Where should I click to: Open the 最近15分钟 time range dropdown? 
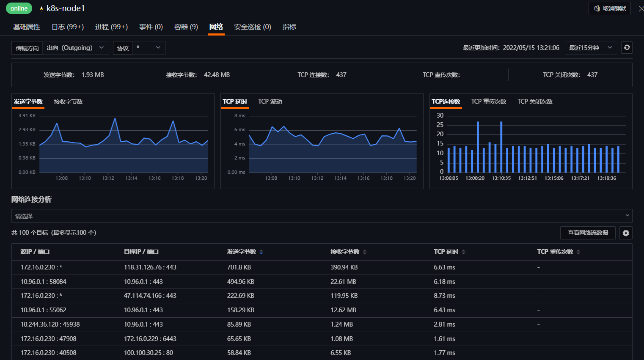click(591, 48)
